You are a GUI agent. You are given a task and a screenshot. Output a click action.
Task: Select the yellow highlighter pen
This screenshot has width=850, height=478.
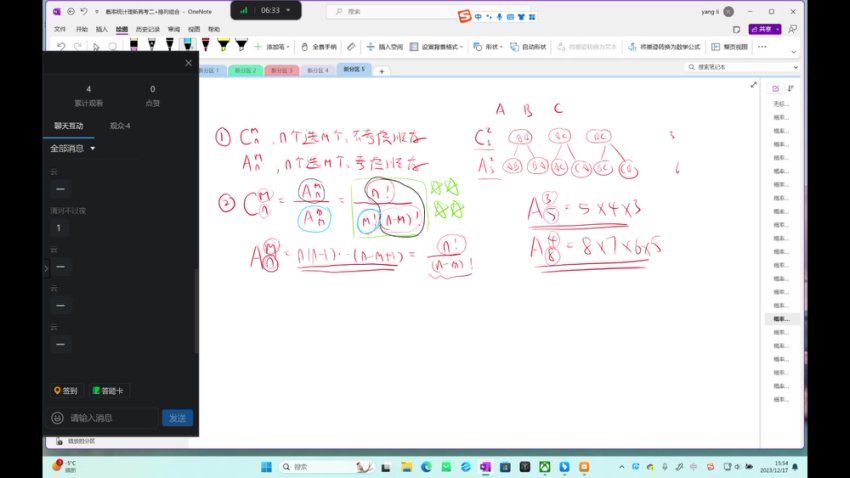point(222,46)
